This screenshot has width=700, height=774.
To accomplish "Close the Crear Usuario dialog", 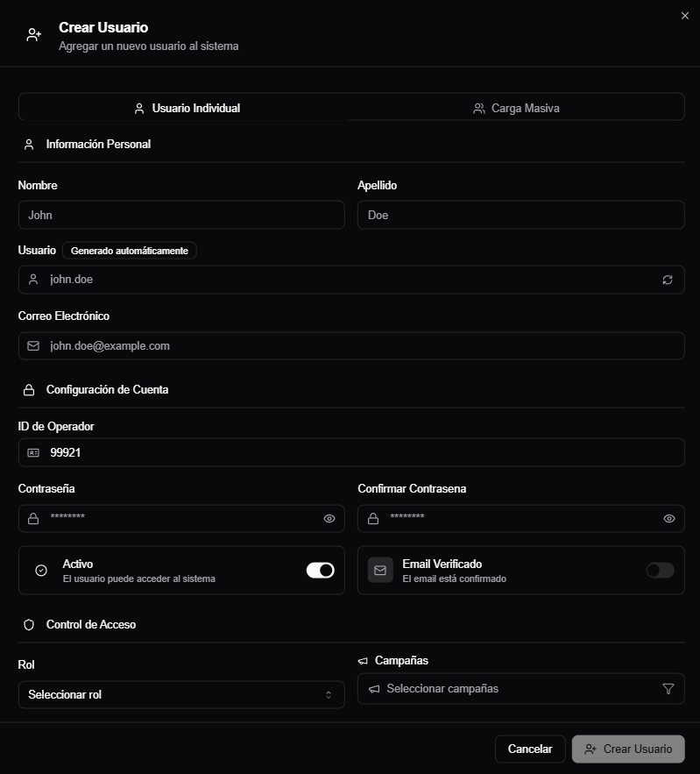I will [685, 16].
